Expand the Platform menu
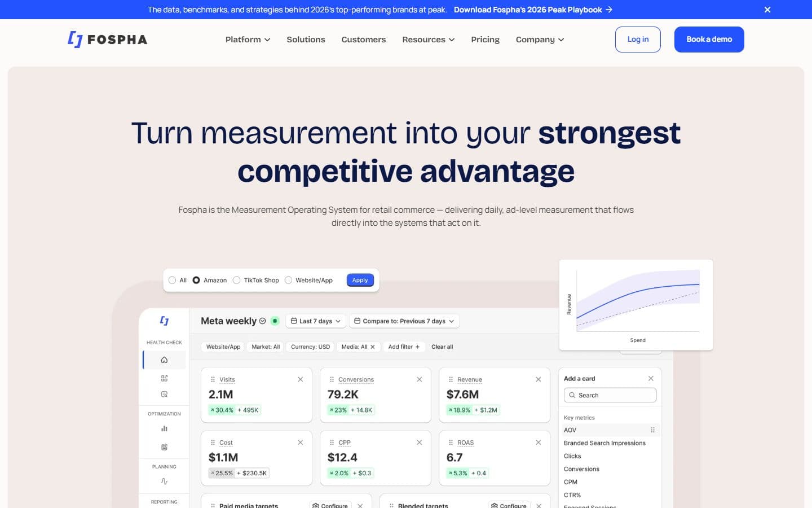This screenshot has height=508, width=812. [x=248, y=40]
